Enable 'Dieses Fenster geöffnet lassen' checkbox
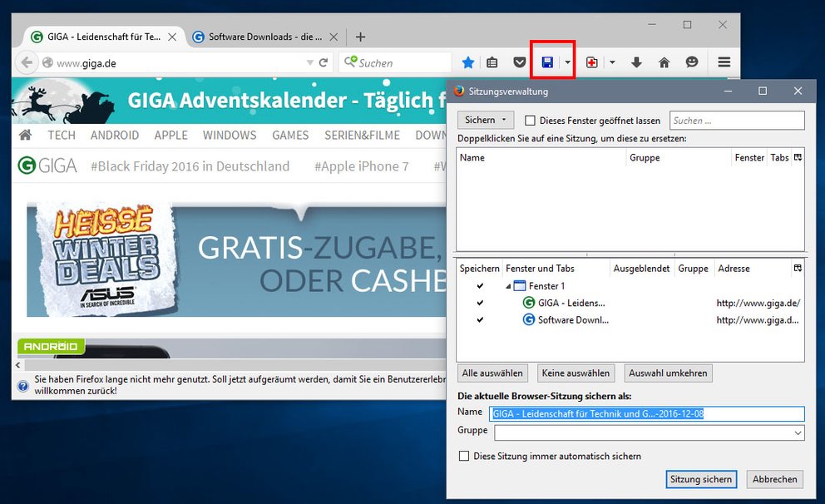 531,121
